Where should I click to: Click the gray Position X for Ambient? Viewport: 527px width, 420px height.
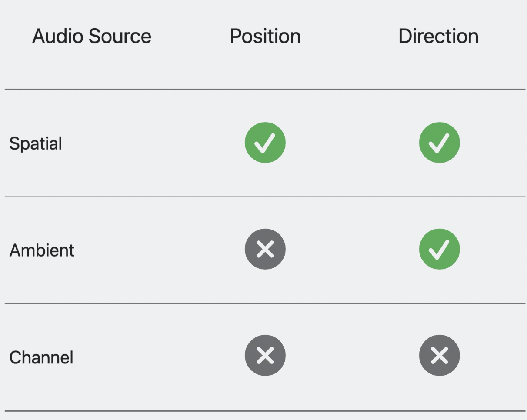point(265,249)
